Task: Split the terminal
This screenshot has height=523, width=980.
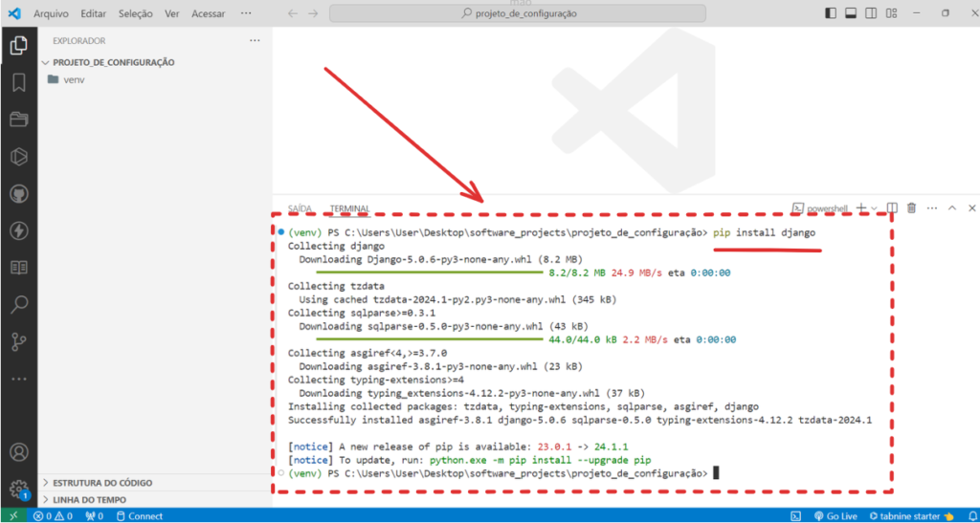Action: (x=893, y=207)
